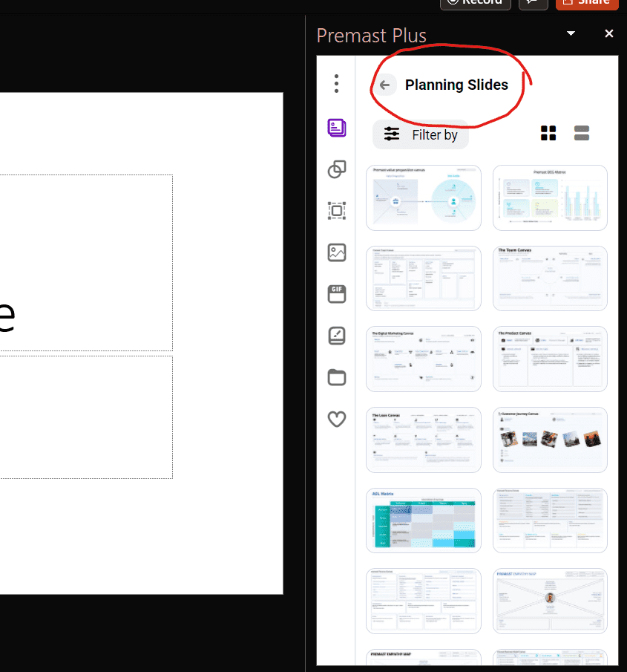Open the favorites heart panel
The image size is (627, 672).
point(336,419)
